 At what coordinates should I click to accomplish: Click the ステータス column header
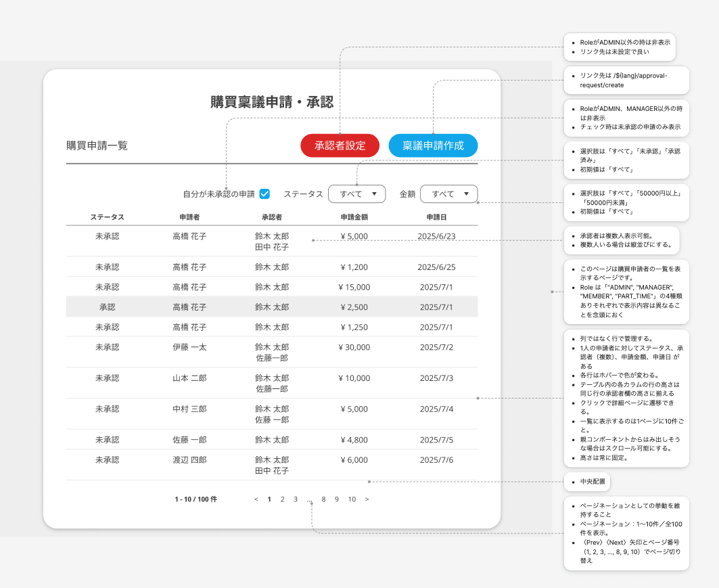click(108, 217)
